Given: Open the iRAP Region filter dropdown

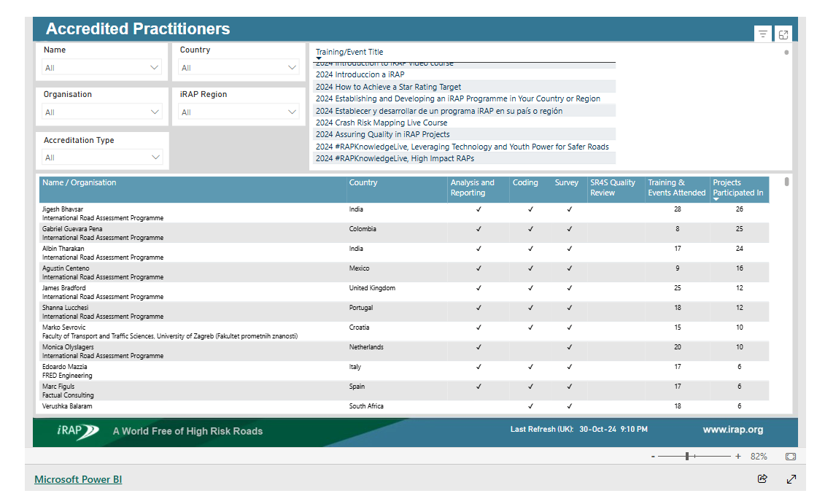Looking at the screenshot, I should click(239, 112).
